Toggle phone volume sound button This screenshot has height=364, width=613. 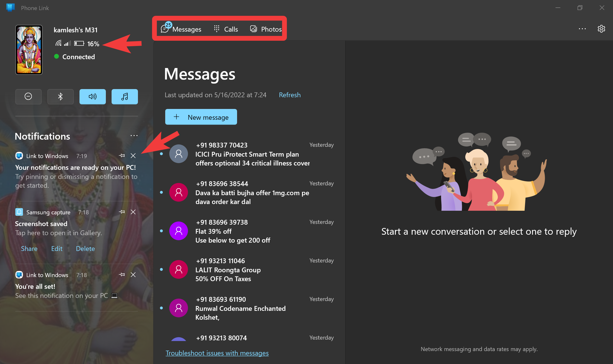(92, 97)
